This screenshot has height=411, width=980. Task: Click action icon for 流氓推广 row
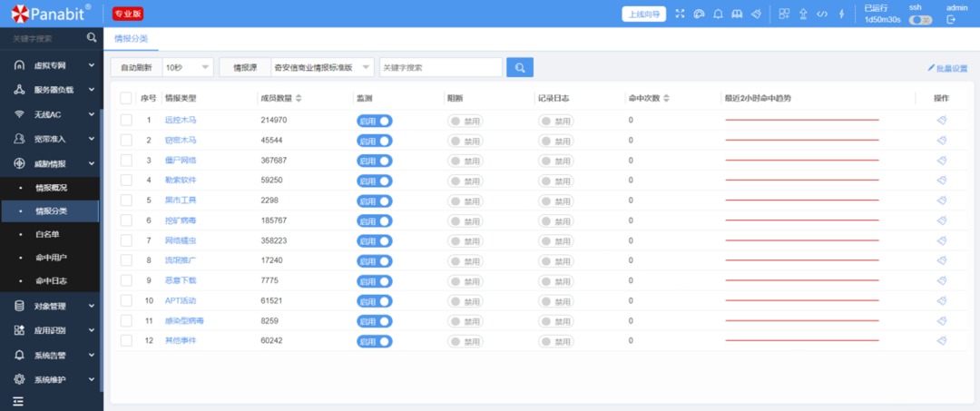point(942,260)
